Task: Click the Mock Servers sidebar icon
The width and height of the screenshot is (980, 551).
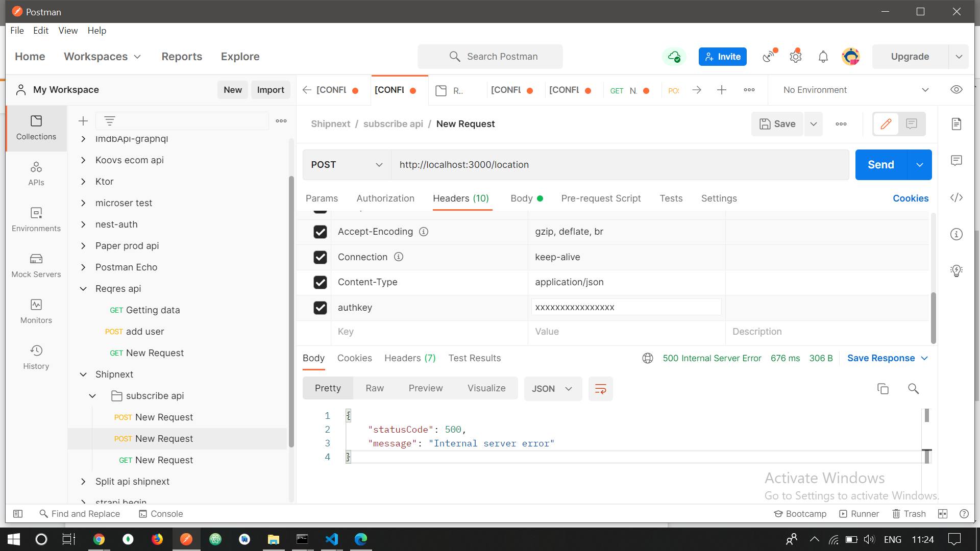Action: click(x=36, y=265)
